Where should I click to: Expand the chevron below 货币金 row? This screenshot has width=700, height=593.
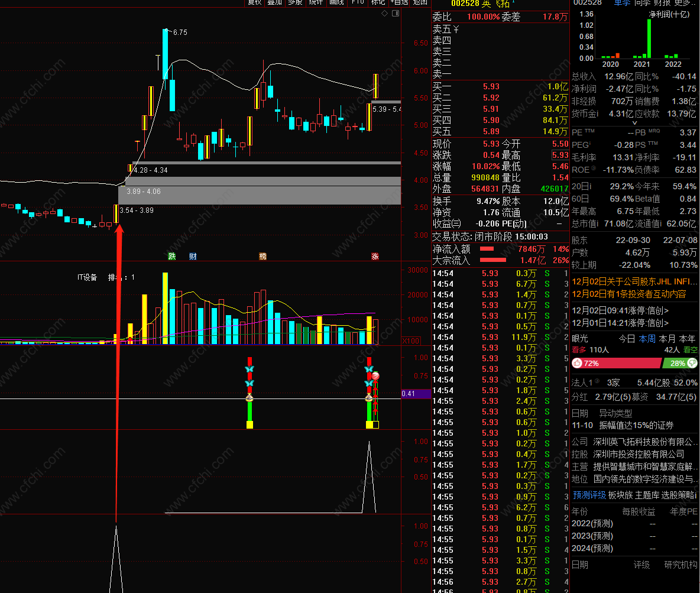pos(634,123)
